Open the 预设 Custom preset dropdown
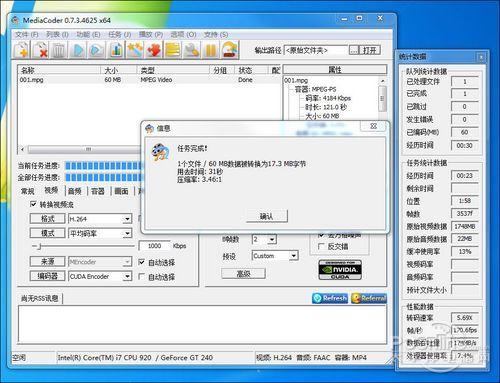This screenshot has height=383, width=500. (x=294, y=256)
